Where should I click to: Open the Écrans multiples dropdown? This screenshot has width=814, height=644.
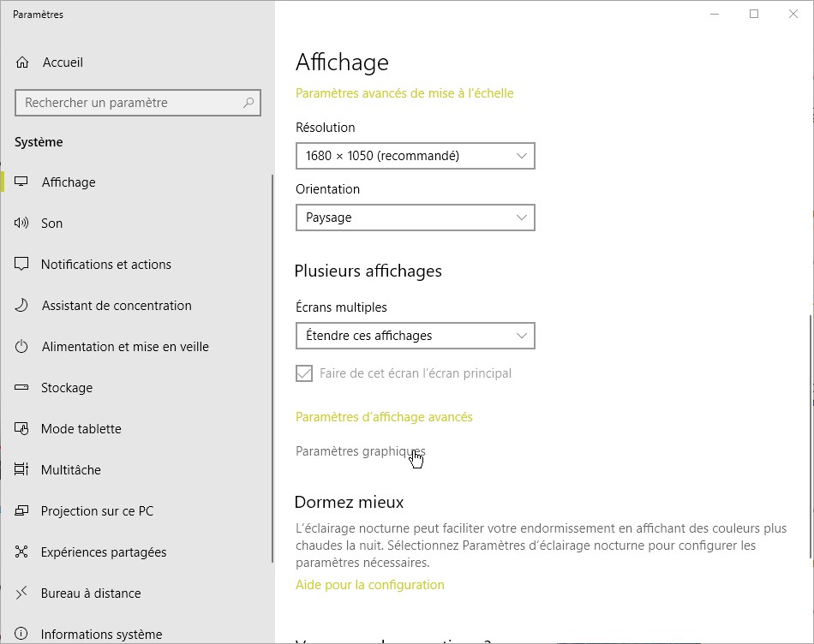[x=415, y=336]
